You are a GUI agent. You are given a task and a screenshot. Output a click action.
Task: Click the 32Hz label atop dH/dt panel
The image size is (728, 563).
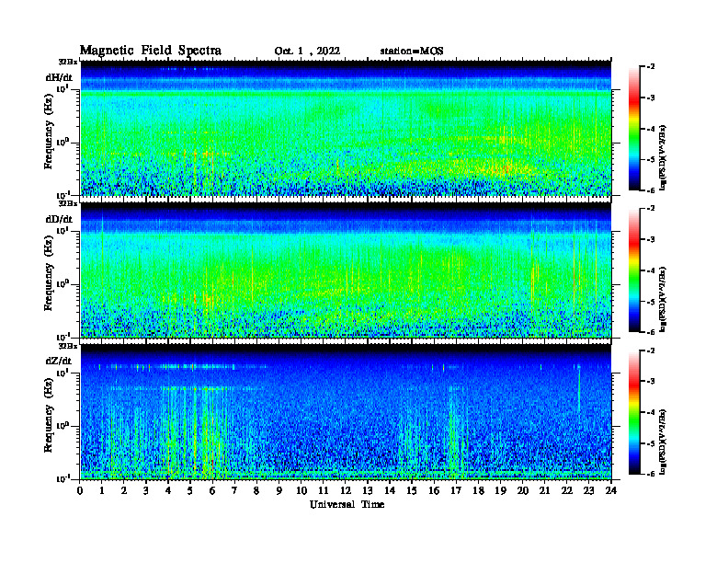coord(68,62)
